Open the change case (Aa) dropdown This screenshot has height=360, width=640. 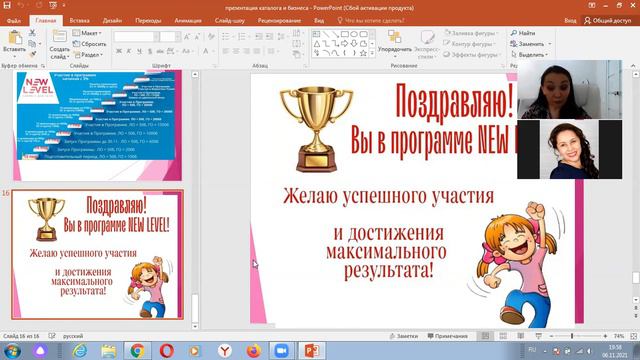[x=187, y=51]
